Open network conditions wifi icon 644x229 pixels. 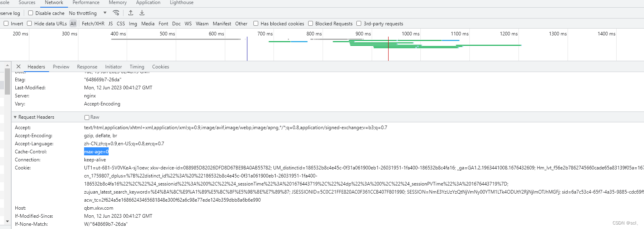pyautogui.click(x=116, y=13)
